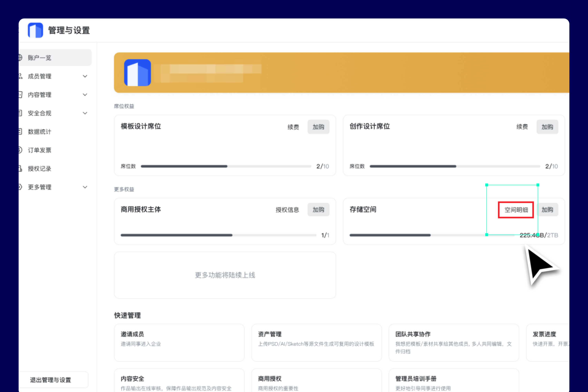Image resolution: width=588 pixels, height=392 pixels.
Task: Open 数据统计 in sidebar
Action: tap(40, 132)
